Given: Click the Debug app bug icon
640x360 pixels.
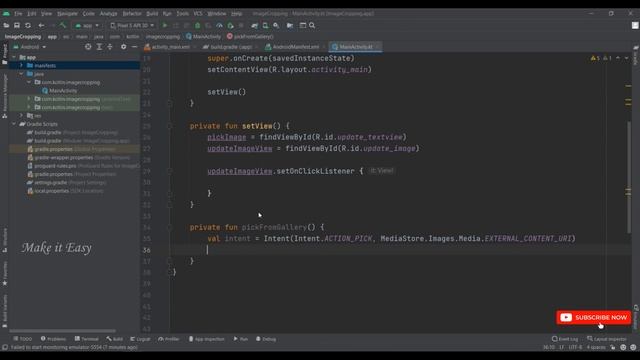Looking at the screenshot, I should tap(198, 25).
